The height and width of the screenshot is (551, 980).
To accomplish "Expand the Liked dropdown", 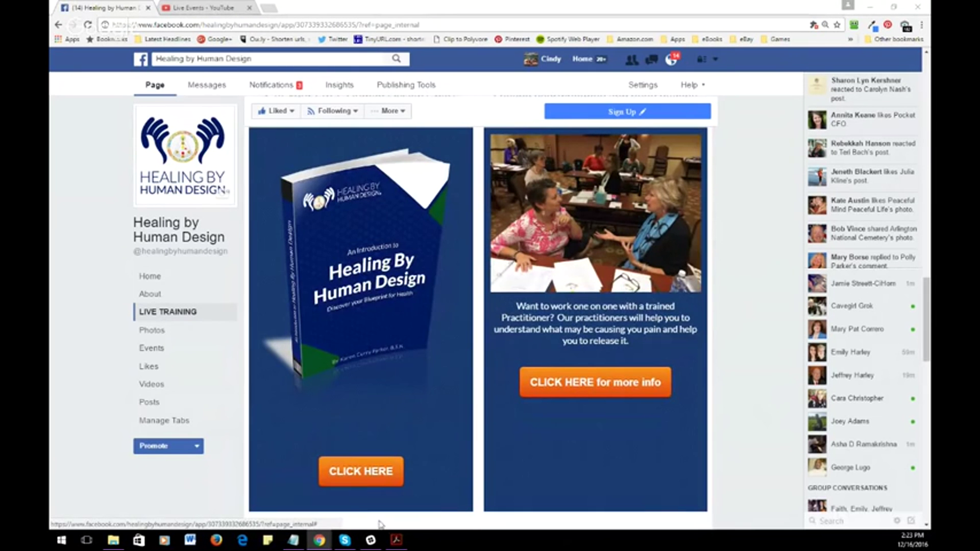I will [x=276, y=111].
